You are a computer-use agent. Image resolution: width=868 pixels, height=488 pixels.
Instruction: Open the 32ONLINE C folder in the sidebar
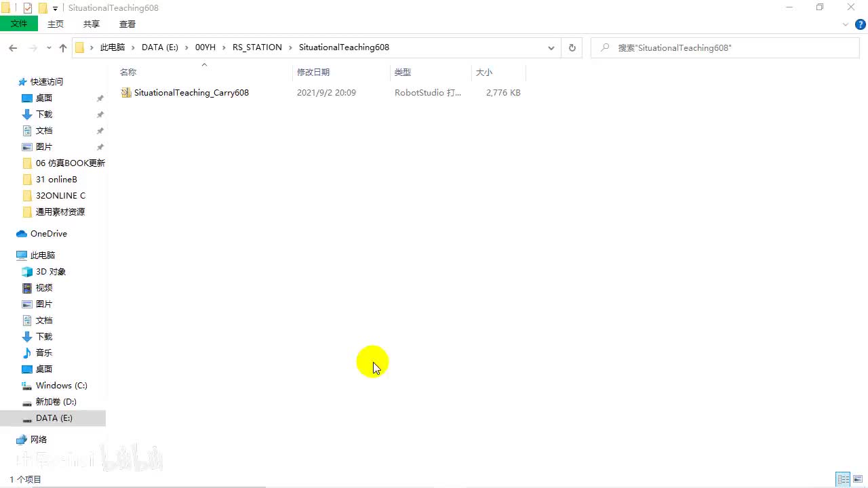60,195
